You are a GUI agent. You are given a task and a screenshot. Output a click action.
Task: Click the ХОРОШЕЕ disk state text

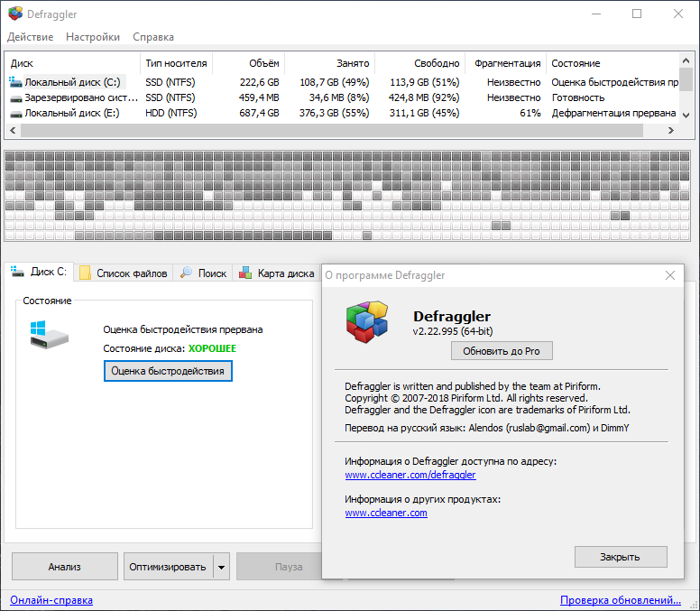coord(212,348)
